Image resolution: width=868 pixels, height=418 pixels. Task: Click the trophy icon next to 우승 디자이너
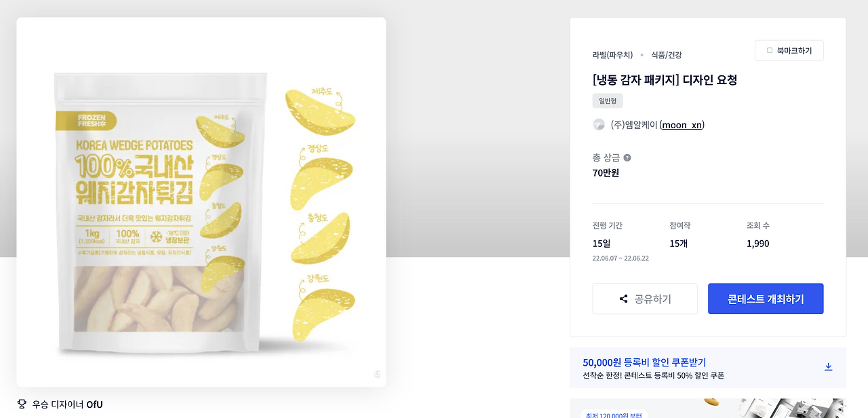pyautogui.click(x=22, y=404)
